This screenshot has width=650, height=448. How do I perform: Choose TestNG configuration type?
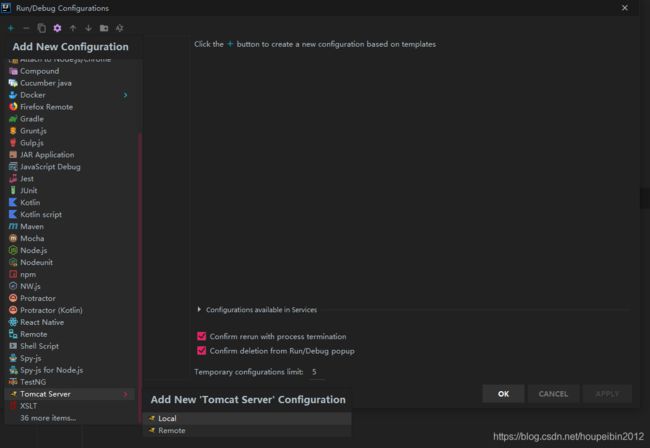pos(33,382)
